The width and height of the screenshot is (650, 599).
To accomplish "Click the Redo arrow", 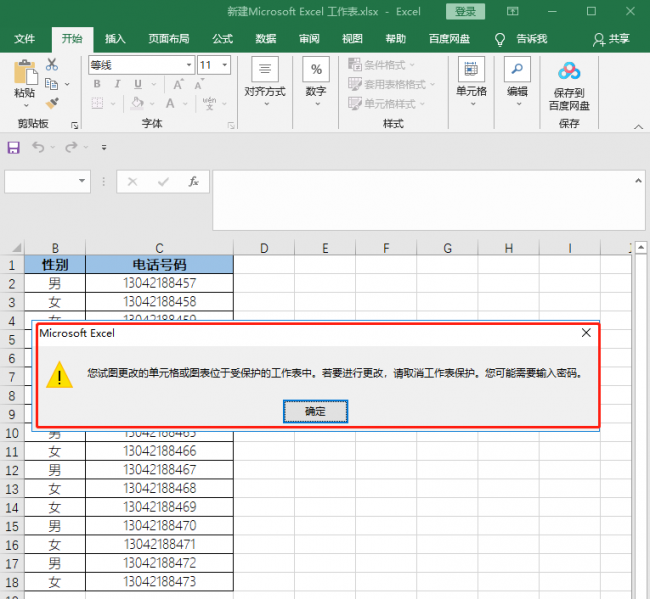I will [71, 147].
